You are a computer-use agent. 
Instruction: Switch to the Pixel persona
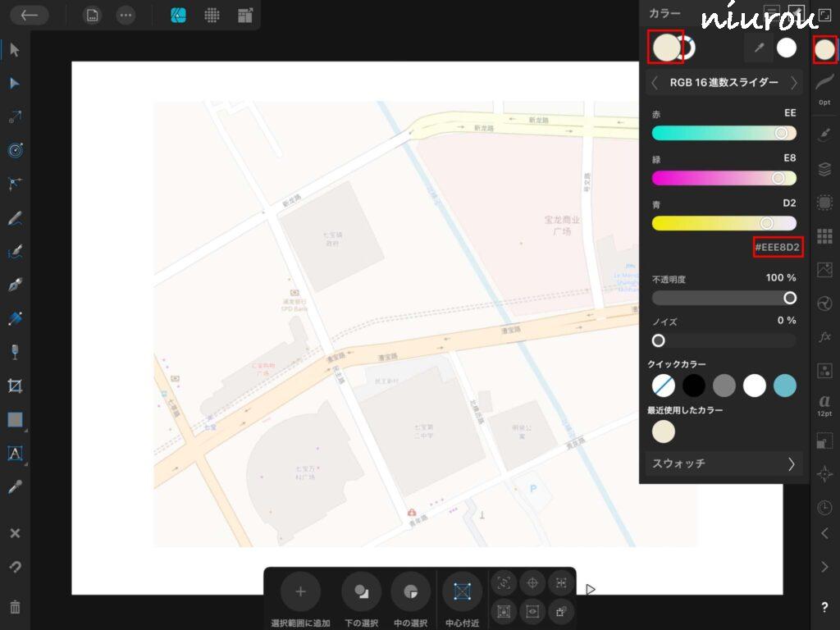(212, 16)
